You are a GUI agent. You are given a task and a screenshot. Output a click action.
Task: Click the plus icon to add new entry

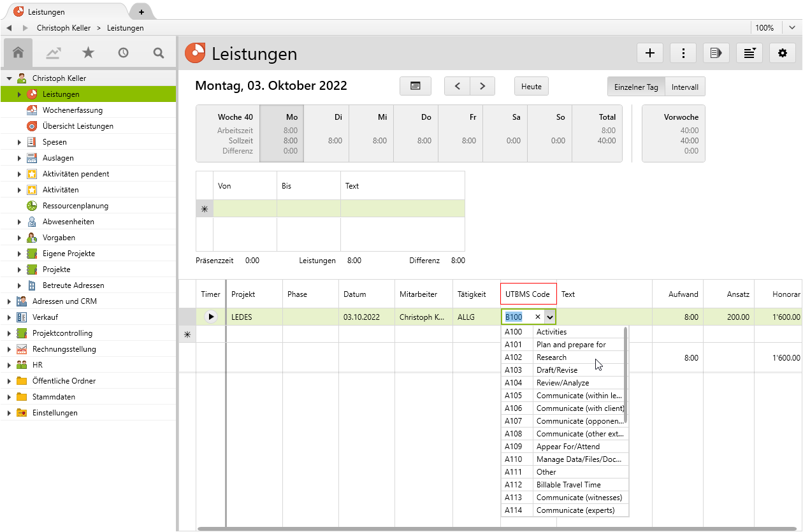[650, 54]
